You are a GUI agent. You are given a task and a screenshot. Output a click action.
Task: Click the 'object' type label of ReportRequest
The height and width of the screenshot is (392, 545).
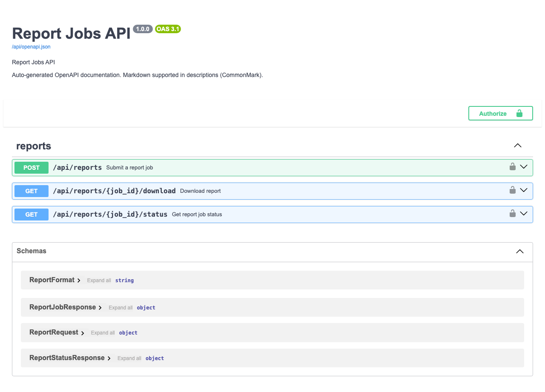(x=128, y=333)
